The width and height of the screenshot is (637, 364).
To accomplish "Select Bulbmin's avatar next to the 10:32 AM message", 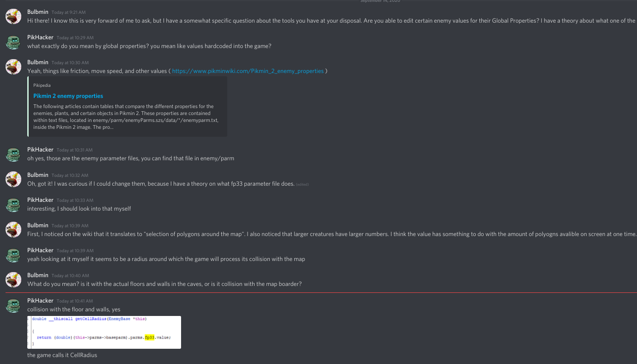I will click(x=13, y=179).
